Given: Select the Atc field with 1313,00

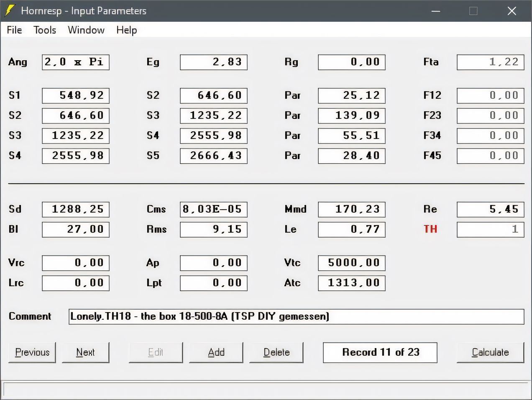Looking at the screenshot, I should (x=352, y=283).
